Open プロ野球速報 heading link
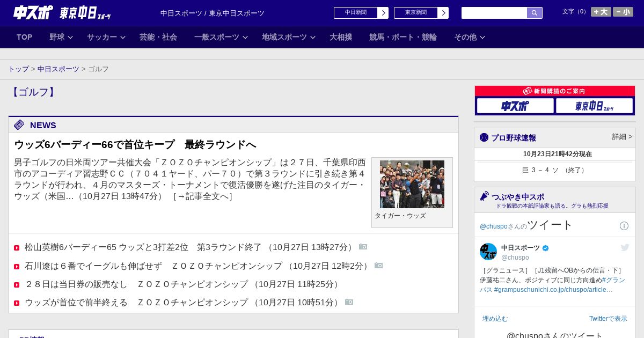This screenshot has height=338, width=644. click(514, 138)
